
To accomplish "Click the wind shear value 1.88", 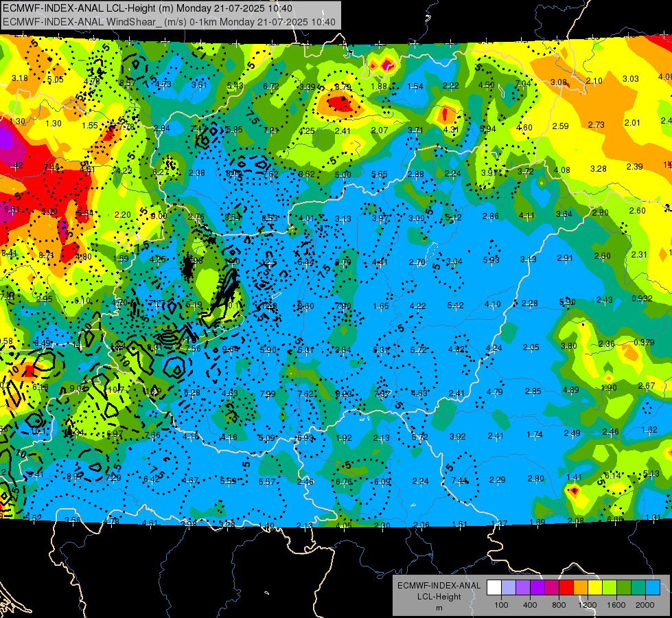I will pos(379,87).
